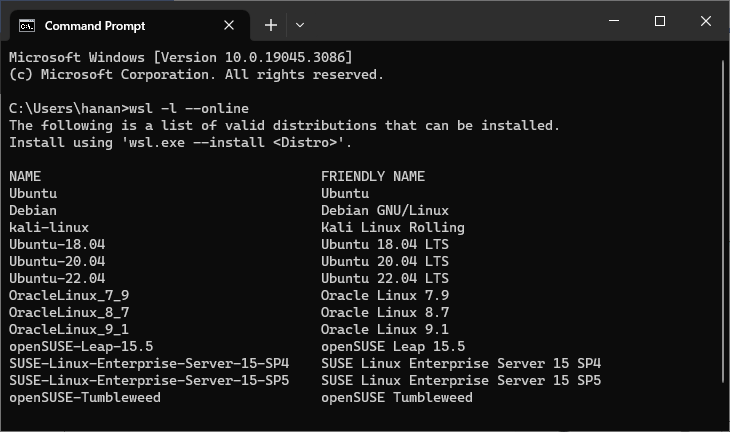730x432 pixels.
Task: Click the Windows version line text
Action: point(181,57)
